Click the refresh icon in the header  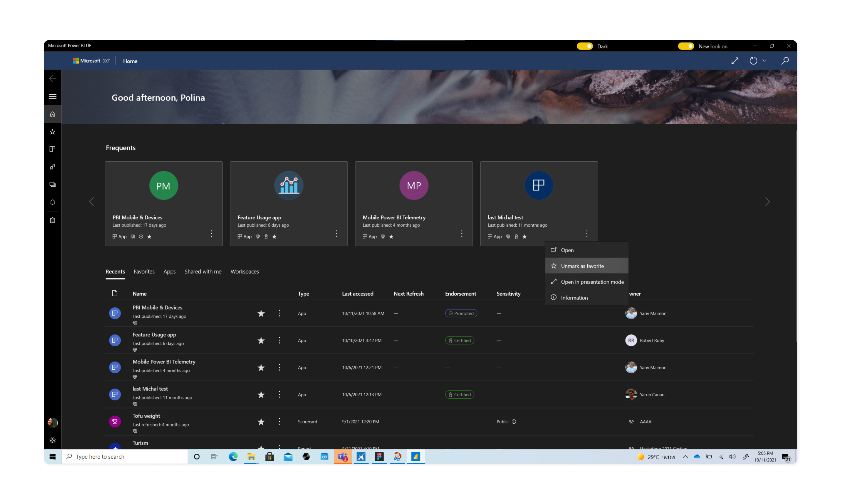coord(753,61)
